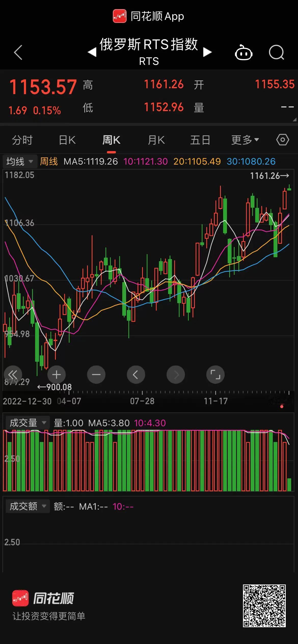The image size is (298, 644).
Task: Tap the pink 10:4.30 volume label
Action: [x=150, y=423]
